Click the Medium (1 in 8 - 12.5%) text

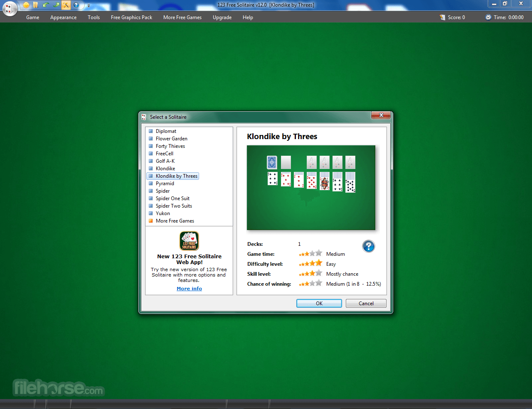pos(354,284)
